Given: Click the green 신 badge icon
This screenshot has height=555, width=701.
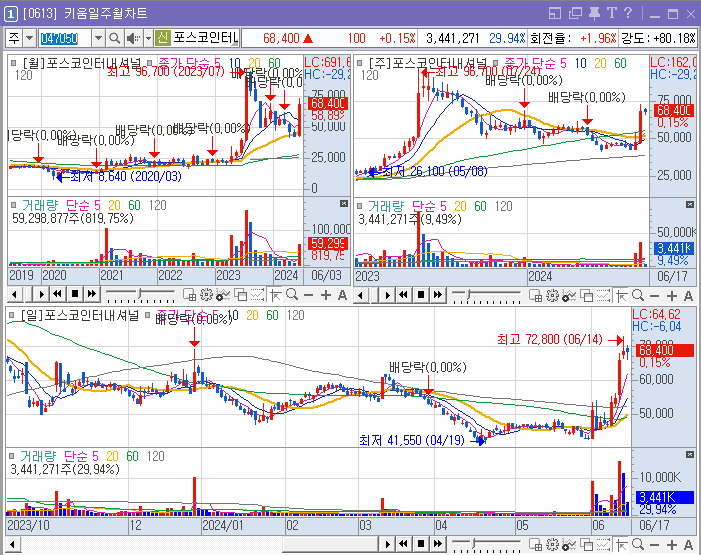Looking at the screenshot, I should pyautogui.click(x=163, y=38).
